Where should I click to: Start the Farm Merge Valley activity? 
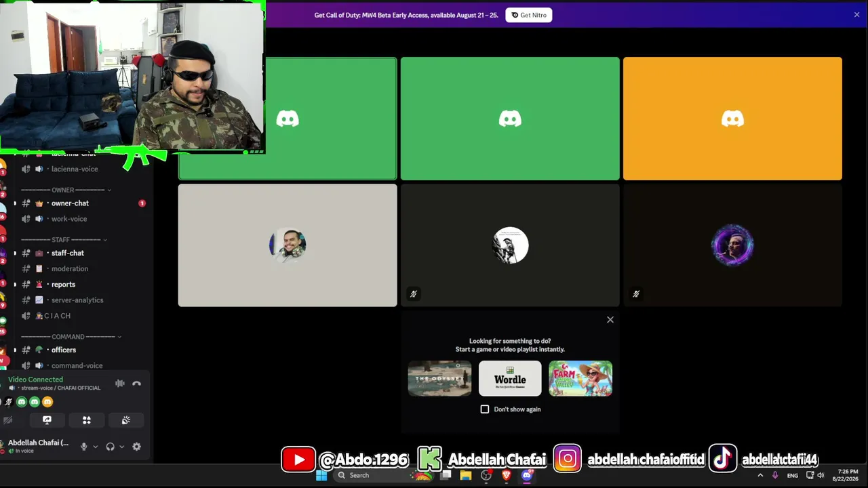(x=580, y=378)
